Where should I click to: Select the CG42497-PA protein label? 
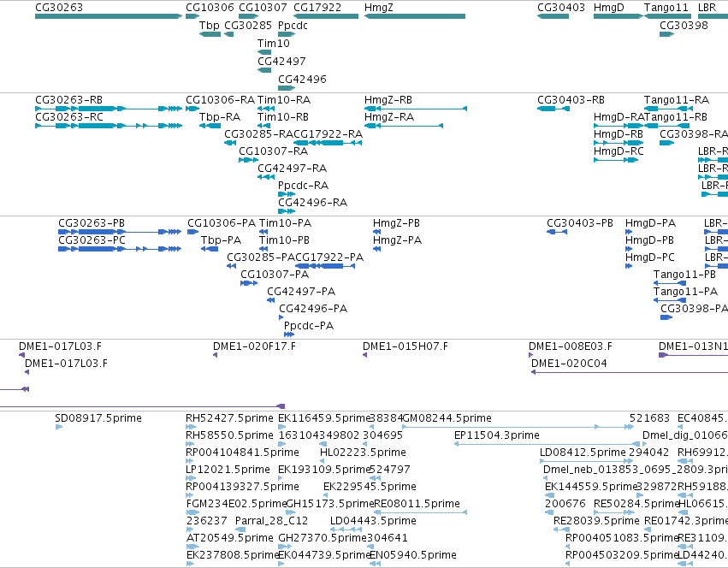point(301,293)
